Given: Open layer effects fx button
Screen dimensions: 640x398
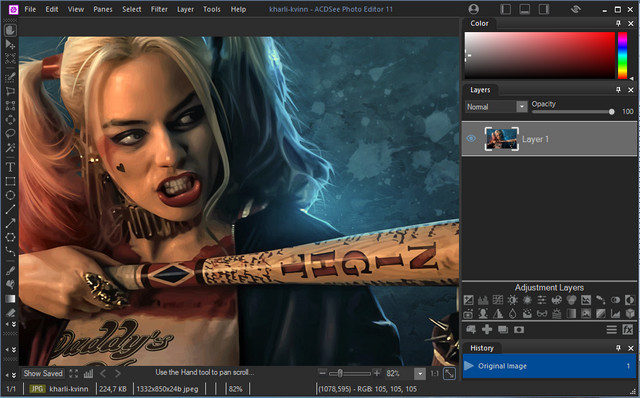Looking at the screenshot, I should click(628, 329).
